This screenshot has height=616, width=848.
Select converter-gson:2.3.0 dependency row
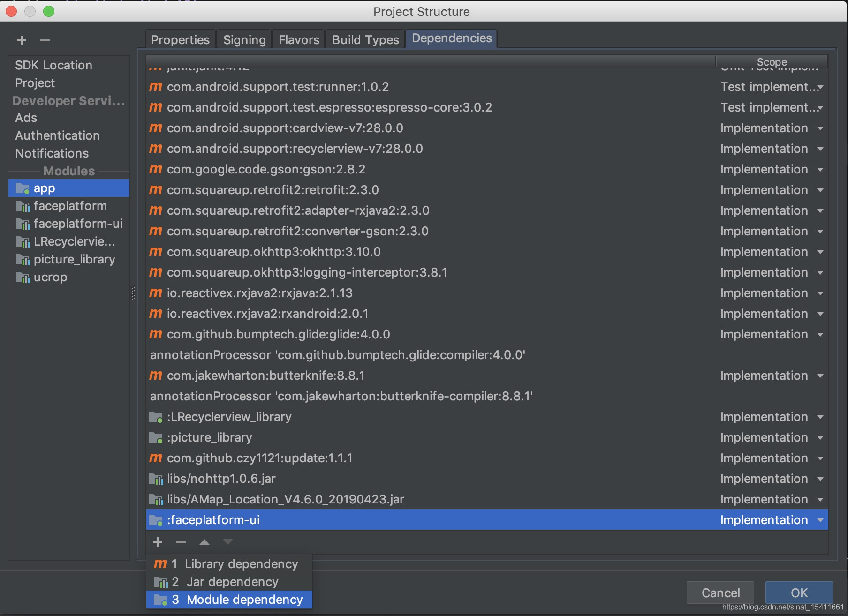pos(487,231)
